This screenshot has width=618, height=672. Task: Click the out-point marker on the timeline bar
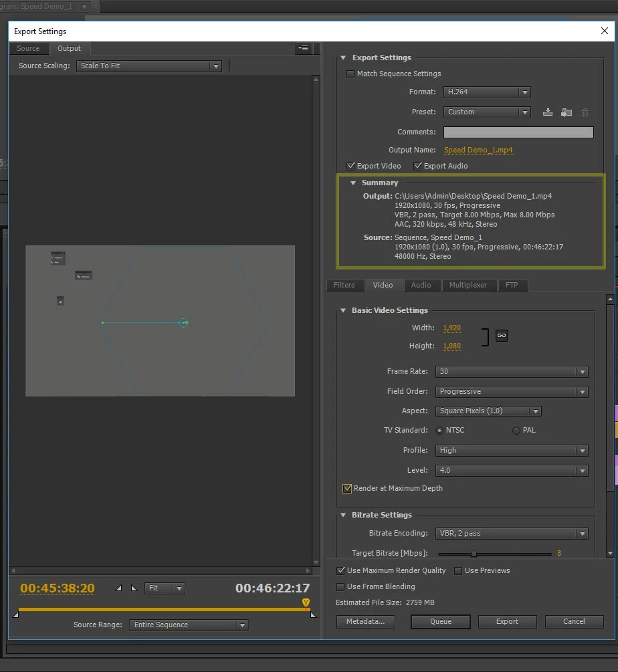[313, 615]
